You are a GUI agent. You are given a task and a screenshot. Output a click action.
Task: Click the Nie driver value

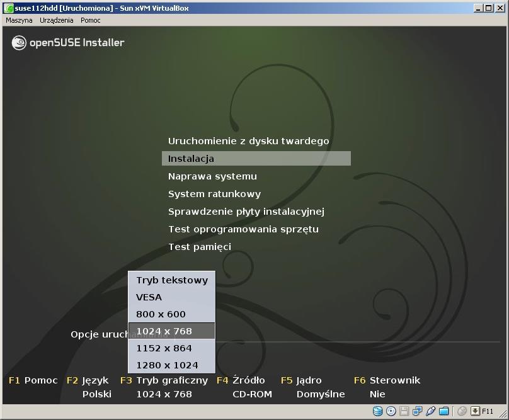[377, 394]
